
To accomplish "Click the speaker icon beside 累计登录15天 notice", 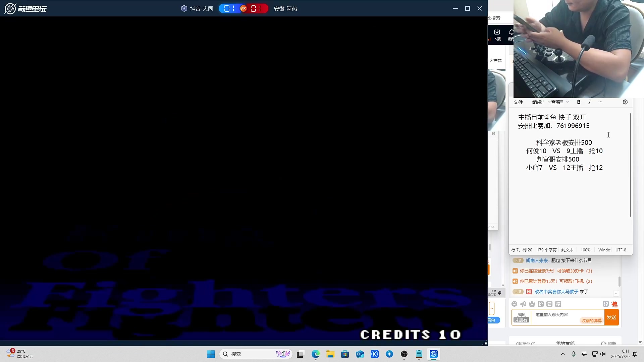I will coord(515,281).
